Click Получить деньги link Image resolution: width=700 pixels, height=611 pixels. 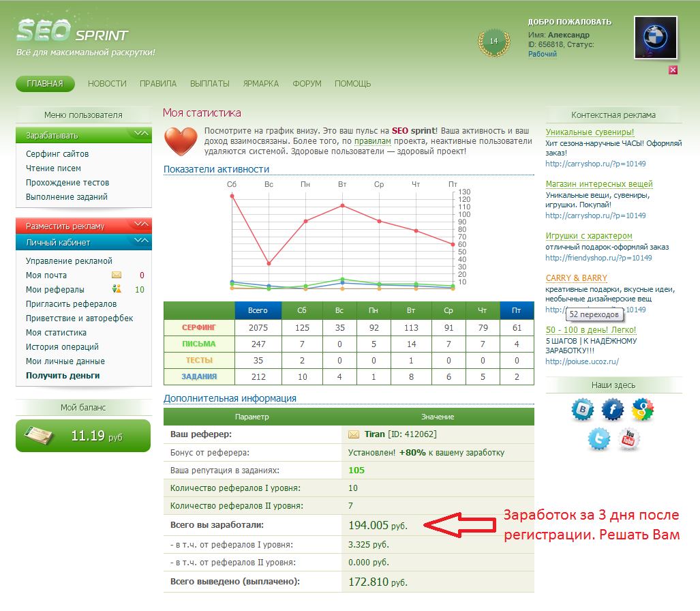pos(63,375)
